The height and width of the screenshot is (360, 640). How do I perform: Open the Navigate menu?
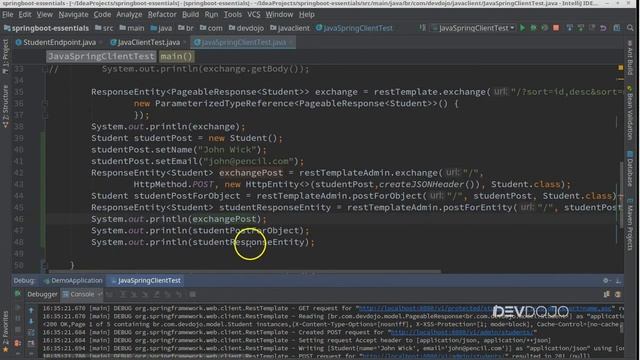[73, 14]
